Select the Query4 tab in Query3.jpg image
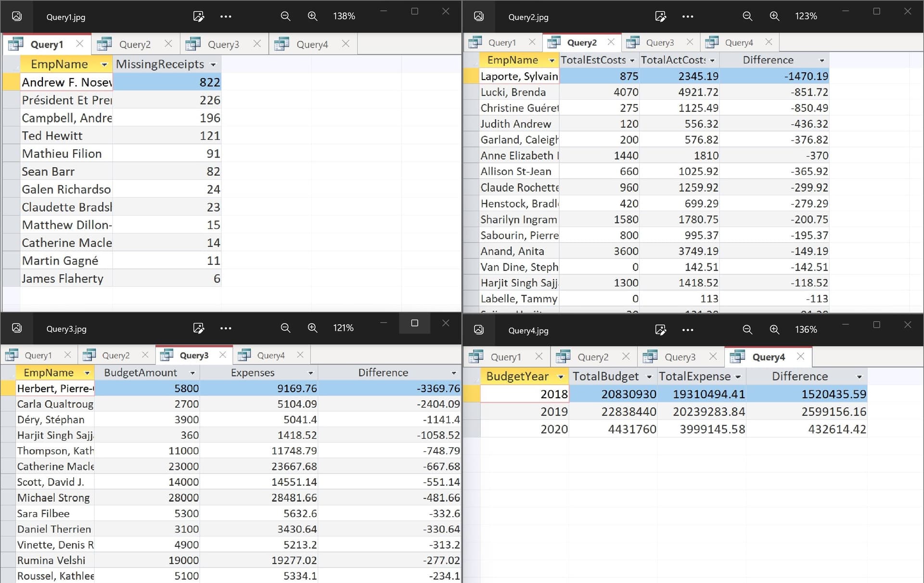The height and width of the screenshot is (583, 924). click(x=271, y=355)
